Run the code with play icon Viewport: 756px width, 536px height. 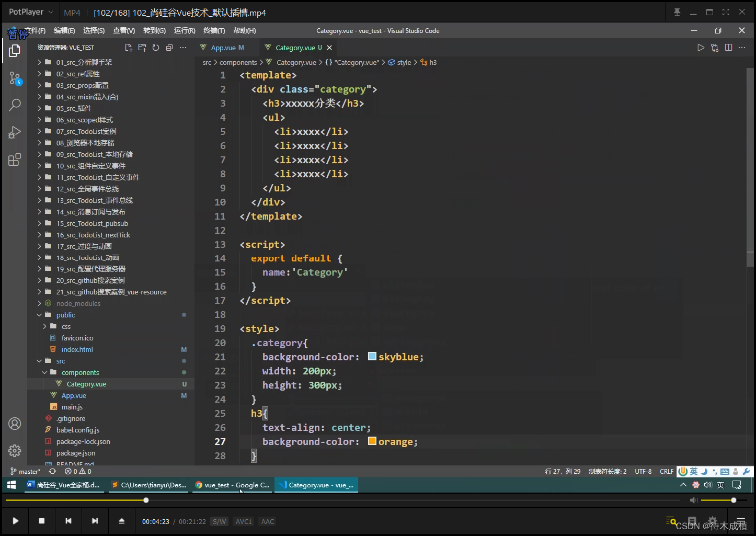coord(701,48)
